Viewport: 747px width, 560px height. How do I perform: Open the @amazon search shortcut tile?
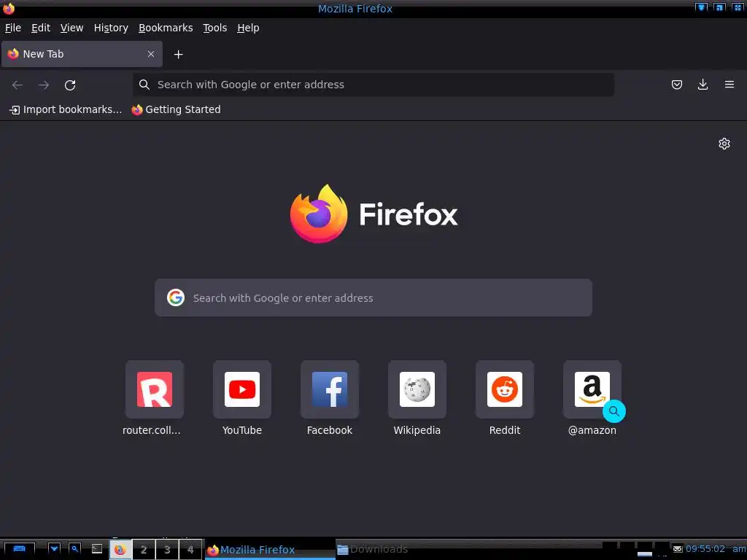[592, 389]
